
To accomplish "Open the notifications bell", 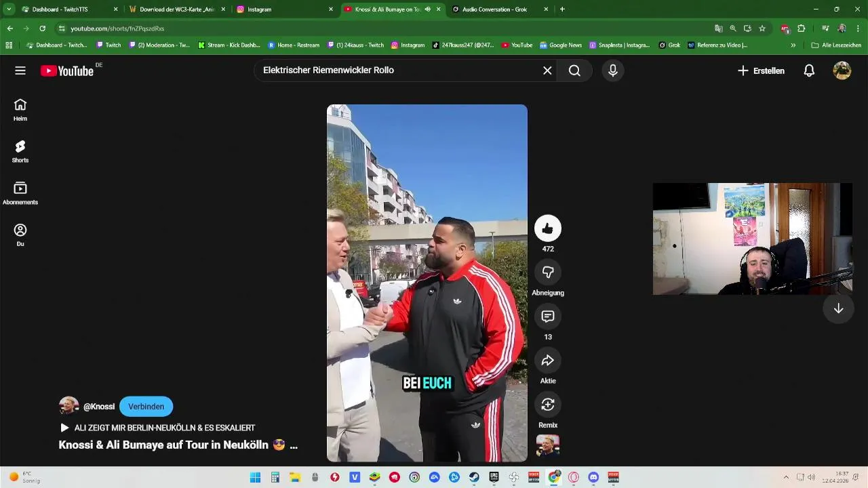I will [x=809, y=70].
